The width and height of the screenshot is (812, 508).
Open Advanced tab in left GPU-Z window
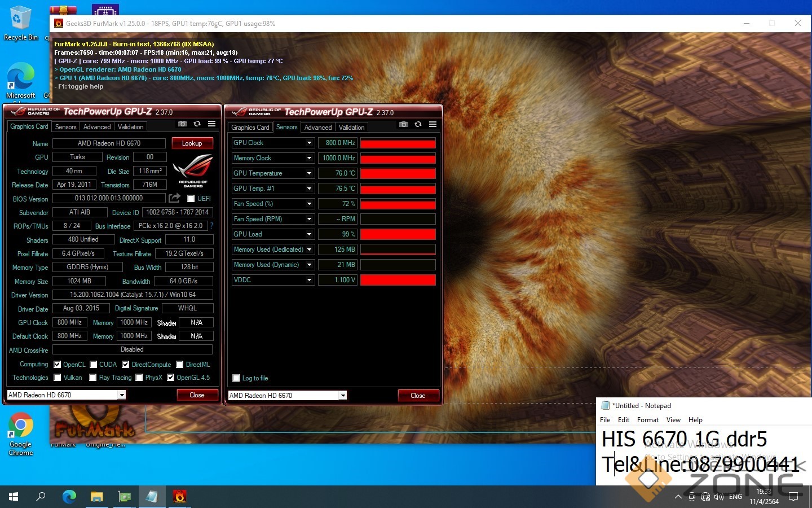pos(97,127)
